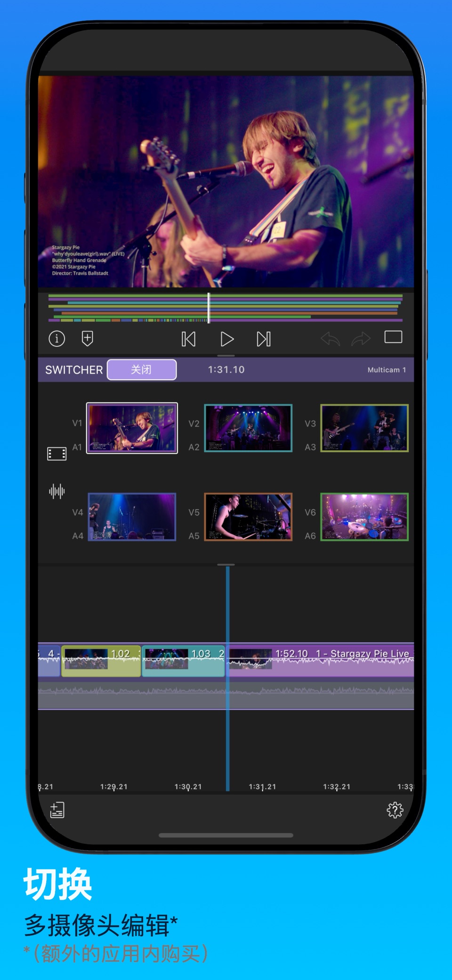This screenshot has height=980, width=452.
Task: Switch to camera angle V4
Action: pyautogui.click(x=132, y=517)
